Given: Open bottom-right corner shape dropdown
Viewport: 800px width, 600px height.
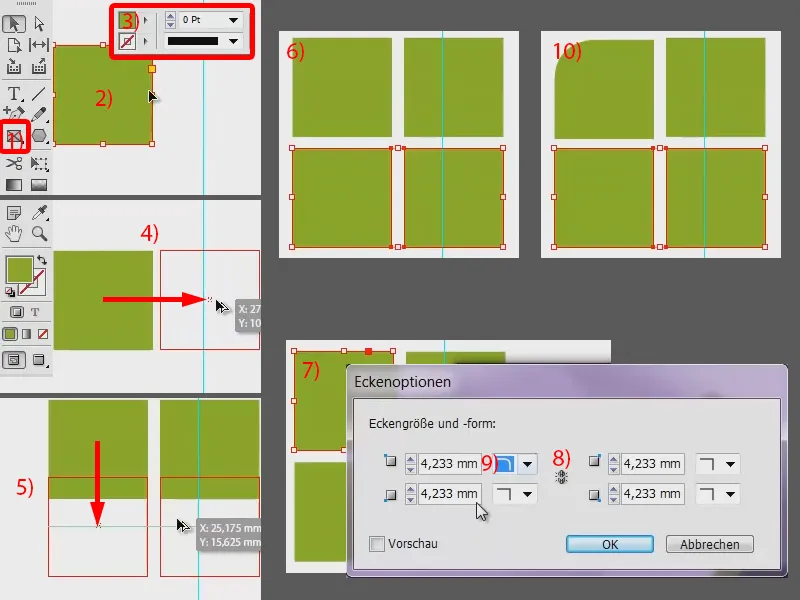Looking at the screenshot, I should tap(730, 494).
